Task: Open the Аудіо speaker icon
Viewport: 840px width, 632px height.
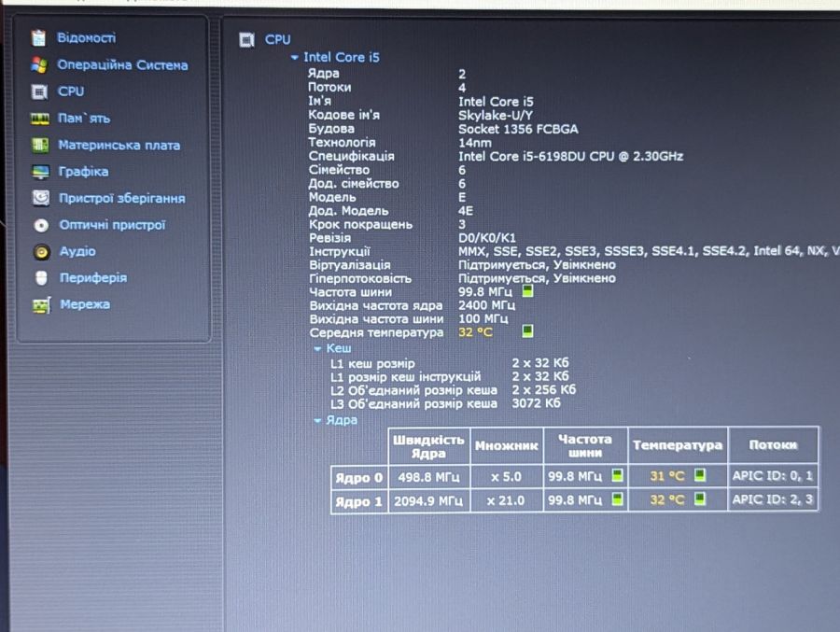Action: coord(41,251)
